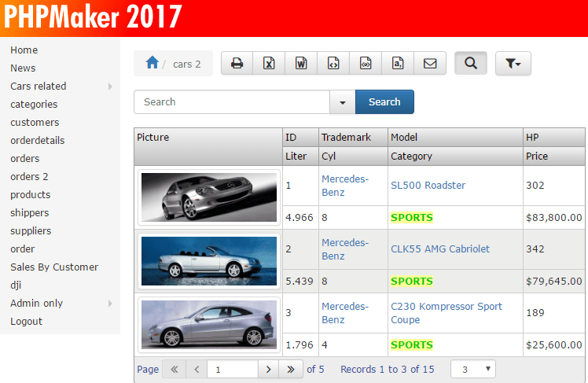This screenshot has width=588, height=383.
Task: Expand the Admin only submenu
Action: pyautogui.click(x=60, y=303)
